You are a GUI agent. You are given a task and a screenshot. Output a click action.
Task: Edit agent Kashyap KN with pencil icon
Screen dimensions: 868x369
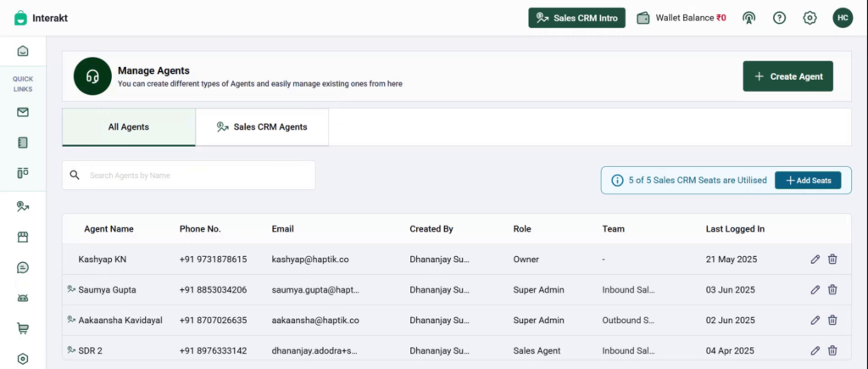point(815,260)
